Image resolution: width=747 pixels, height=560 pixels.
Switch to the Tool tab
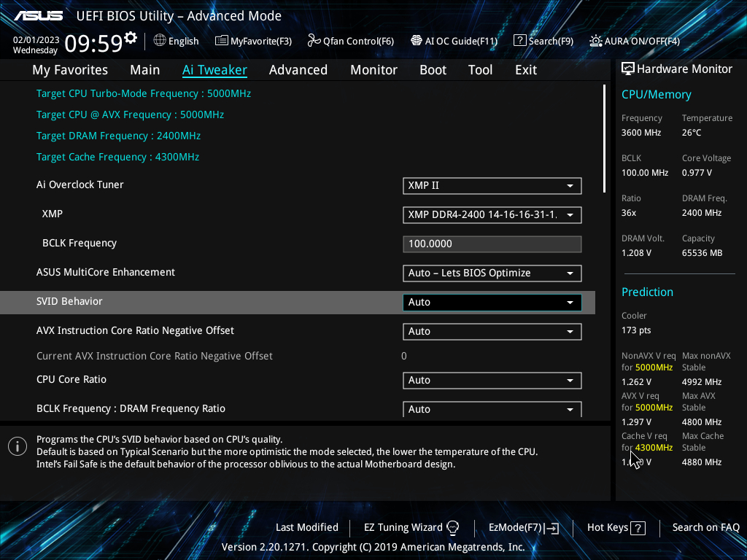pos(480,70)
